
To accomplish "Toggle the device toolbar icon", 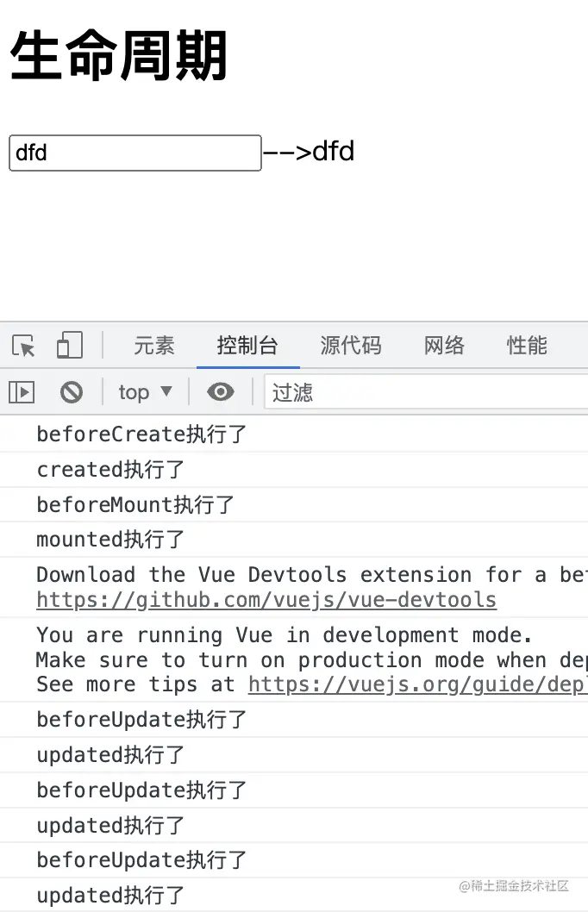I will [x=70, y=345].
